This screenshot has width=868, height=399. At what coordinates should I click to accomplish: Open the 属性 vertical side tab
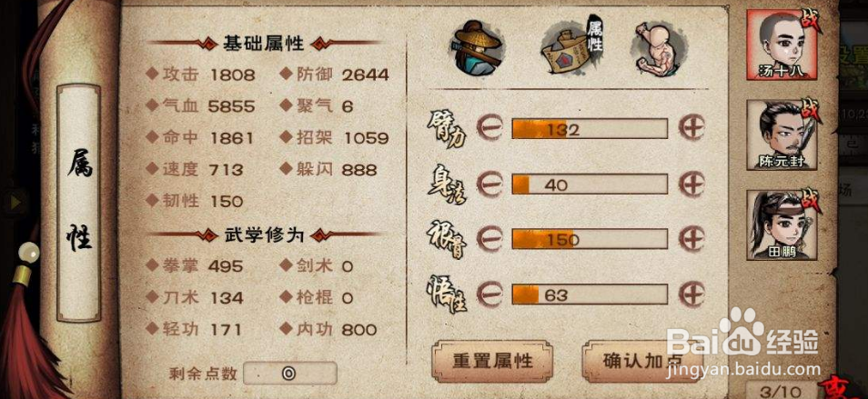78,203
